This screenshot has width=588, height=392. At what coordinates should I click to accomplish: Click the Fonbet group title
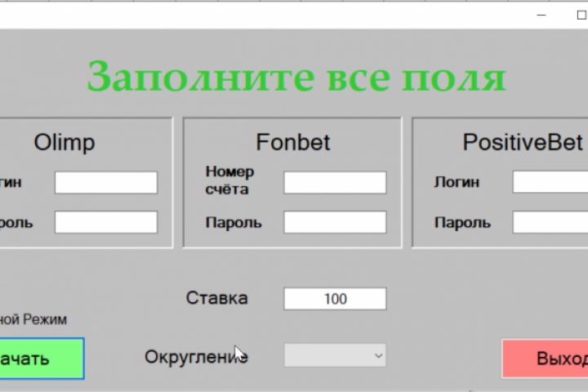pos(293,142)
